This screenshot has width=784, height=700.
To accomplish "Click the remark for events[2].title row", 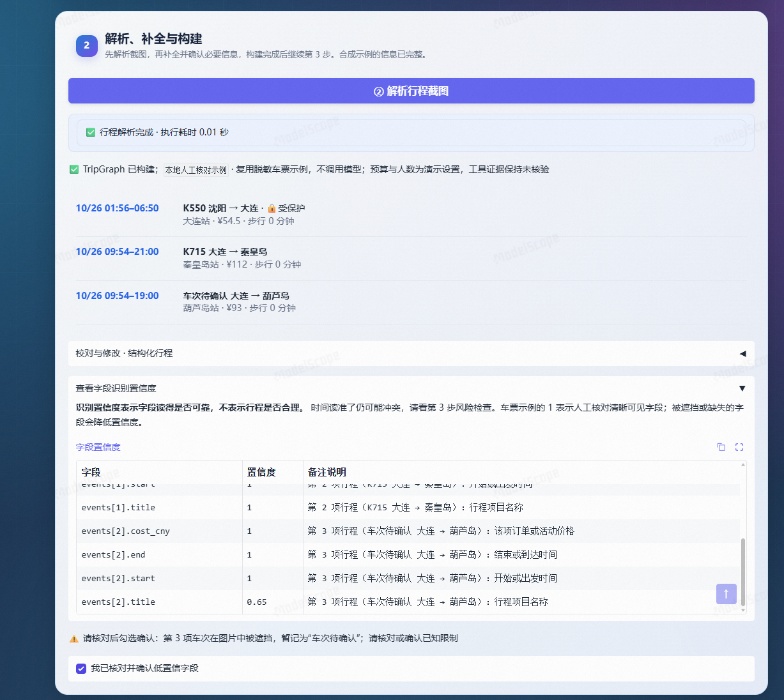I will point(427,602).
